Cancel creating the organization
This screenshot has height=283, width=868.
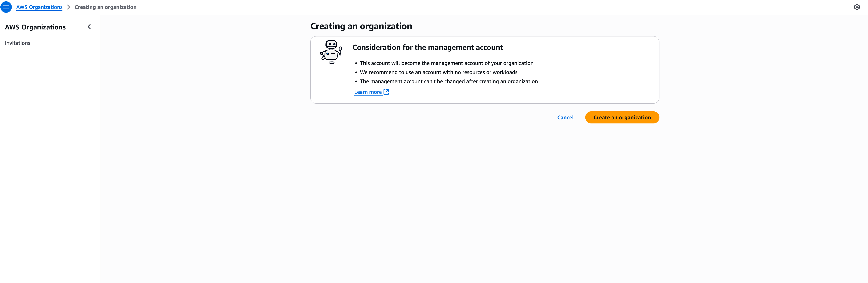[x=565, y=117]
